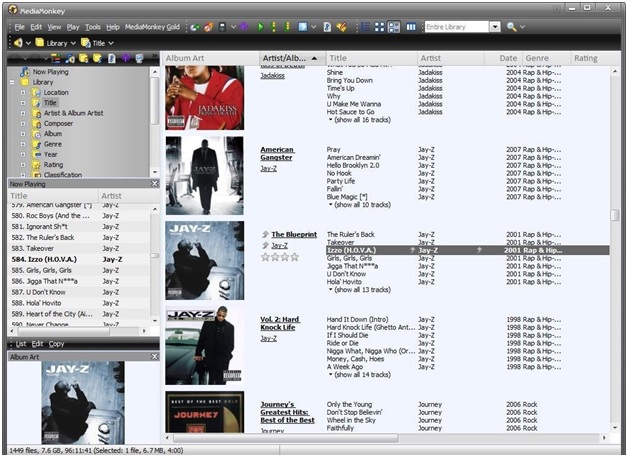Click the Genre node icon in tree
The height and width of the screenshot is (457, 628).
(36, 144)
